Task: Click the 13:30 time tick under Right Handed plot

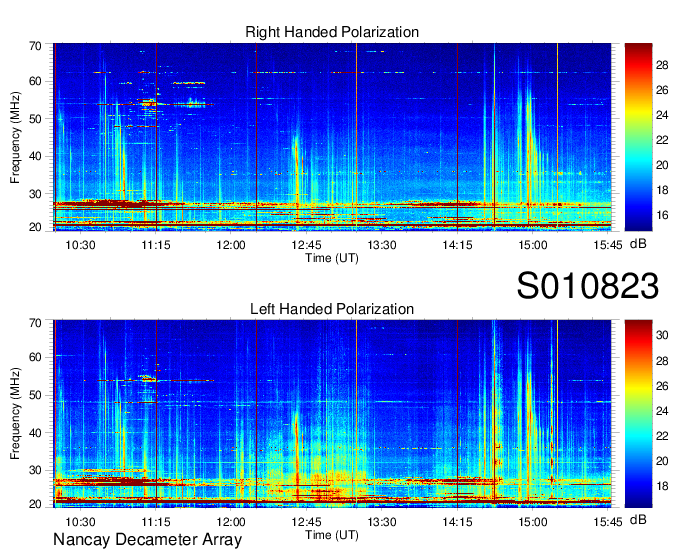Action: coord(382,245)
